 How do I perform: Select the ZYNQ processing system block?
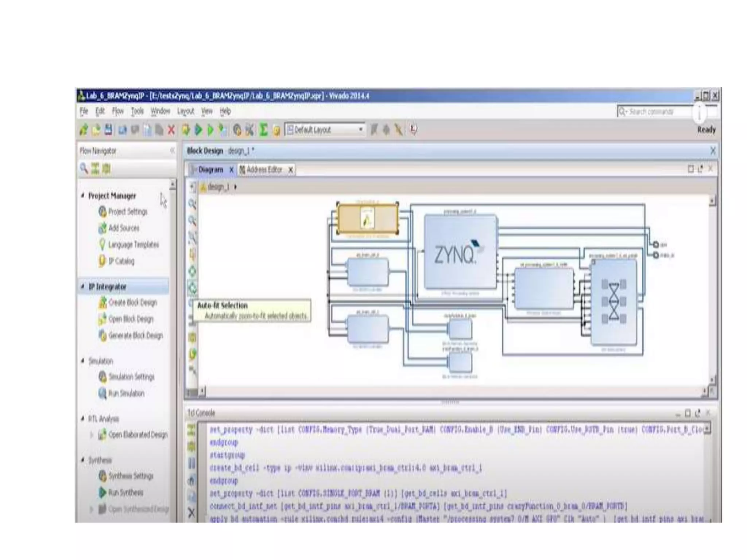click(460, 253)
